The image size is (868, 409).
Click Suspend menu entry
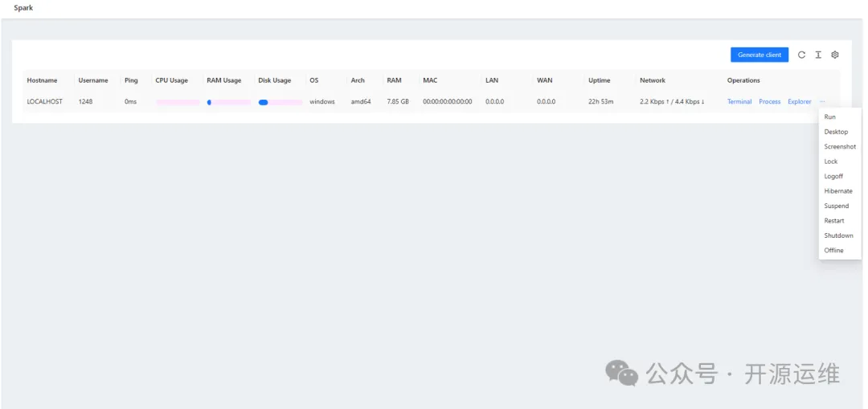pos(836,207)
